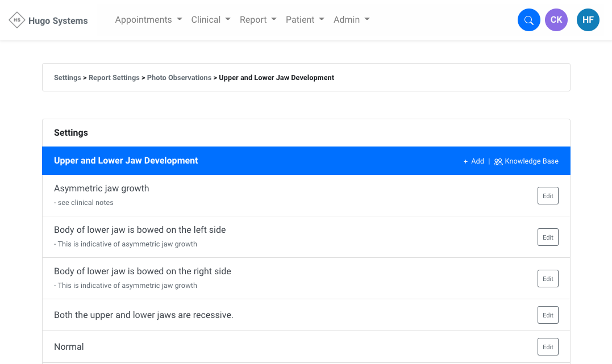Image resolution: width=612 pixels, height=364 pixels.
Task: Edit the Normal entry
Action: (548, 347)
